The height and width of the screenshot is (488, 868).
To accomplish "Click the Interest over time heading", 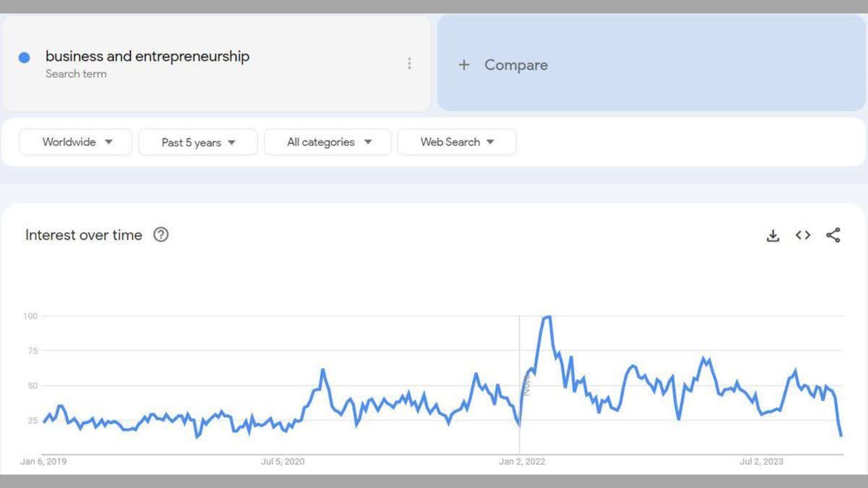I will tap(84, 235).
